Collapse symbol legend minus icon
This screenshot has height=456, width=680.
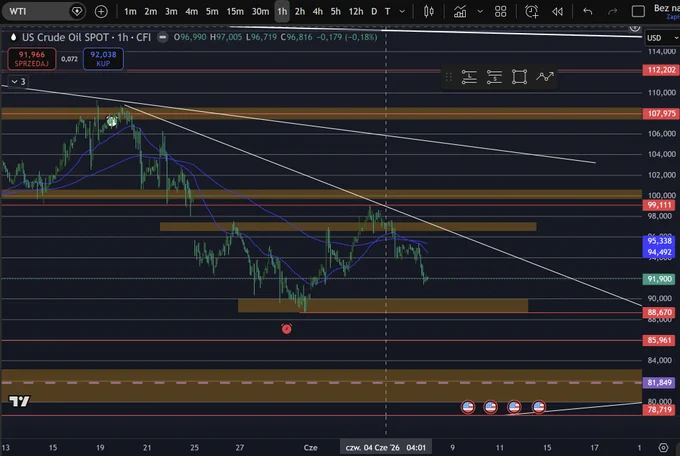click(x=163, y=37)
